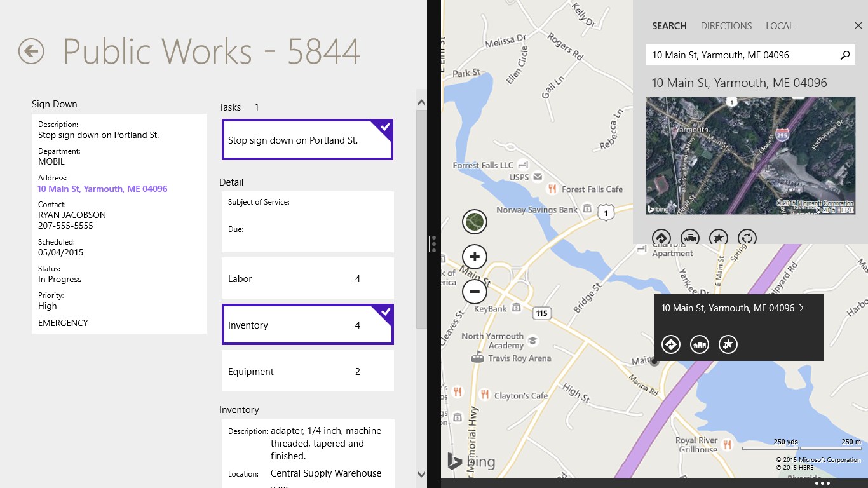Switch to the LOCAL tab

pos(779,25)
